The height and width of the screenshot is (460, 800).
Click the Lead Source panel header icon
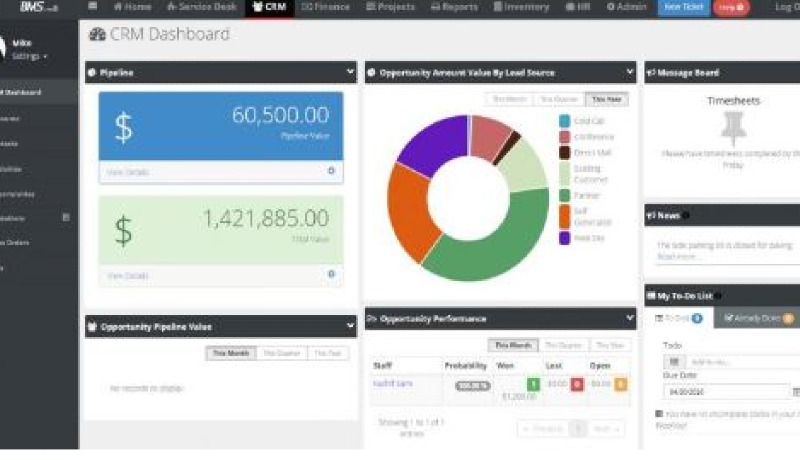point(371,73)
